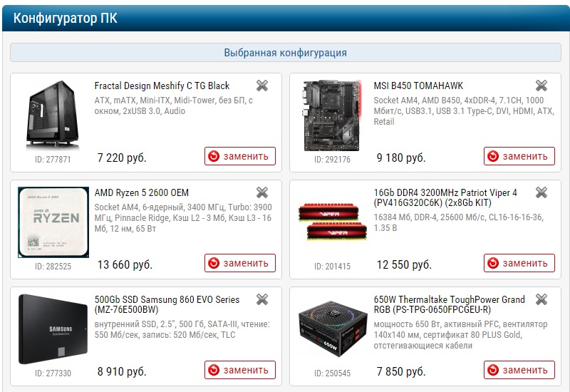570x392 pixels.
Task: Replace the 16Gb Patriot Viper 4 memory
Action: (519, 263)
